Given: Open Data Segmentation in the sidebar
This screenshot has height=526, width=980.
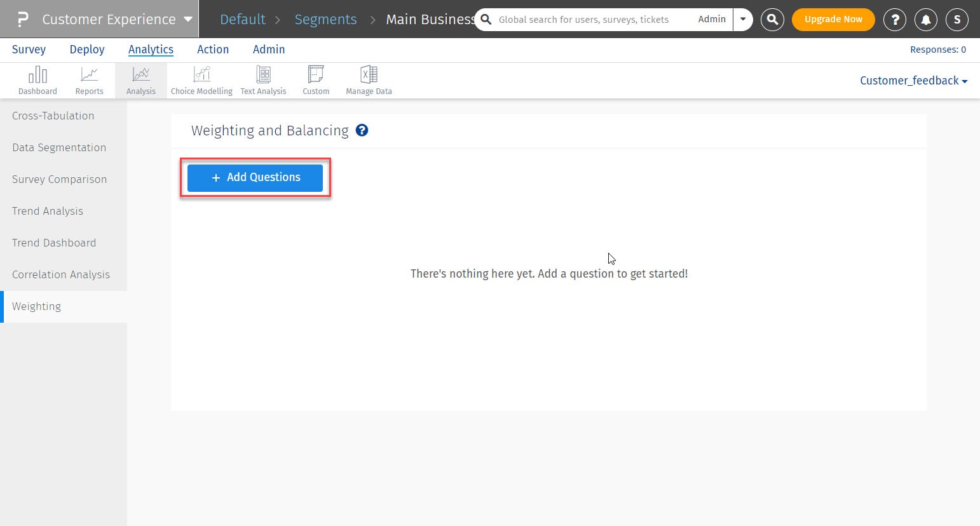Looking at the screenshot, I should [64, 147].
